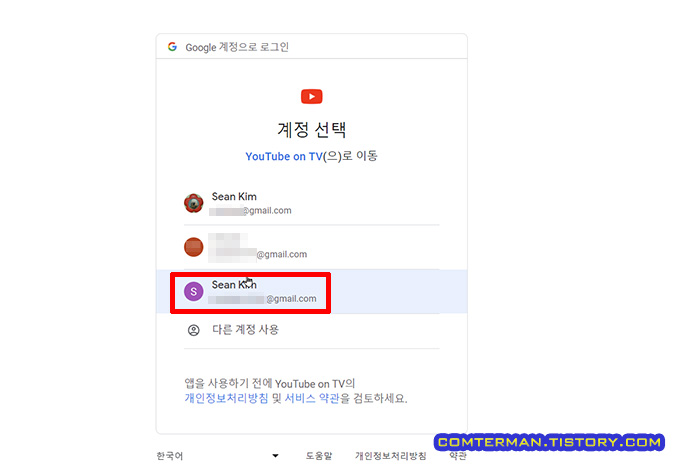Open the YouTube on TV link
The width and height of the screenshot is (700, 467).
click(x=284, y=156)
